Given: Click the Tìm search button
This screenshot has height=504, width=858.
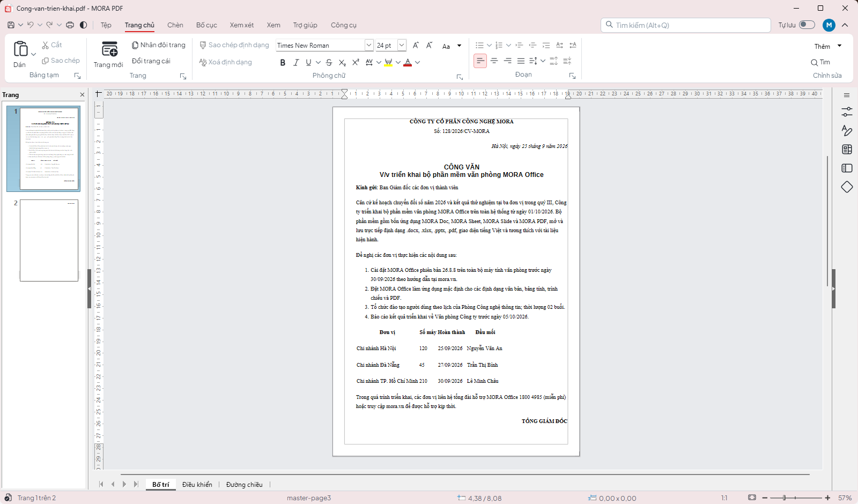Looking at the screenshot, I should pos(820,62).
